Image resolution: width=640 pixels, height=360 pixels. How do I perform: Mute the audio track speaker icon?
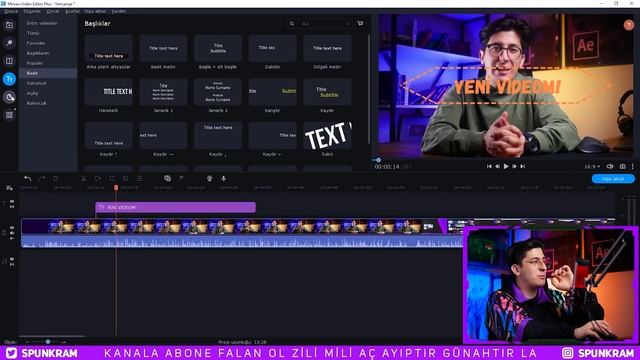coord(12,259)
